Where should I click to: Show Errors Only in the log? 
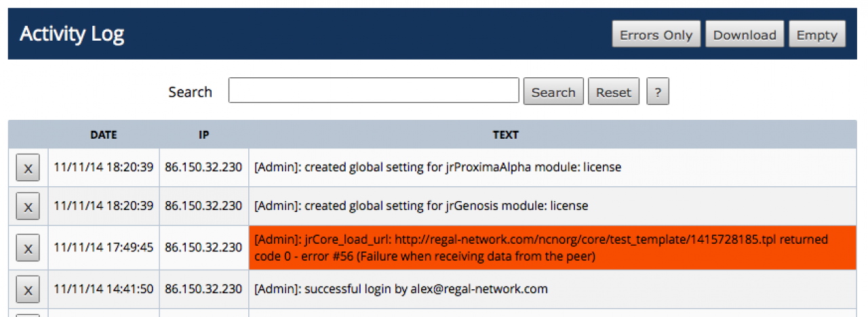[x=656, y=35]
